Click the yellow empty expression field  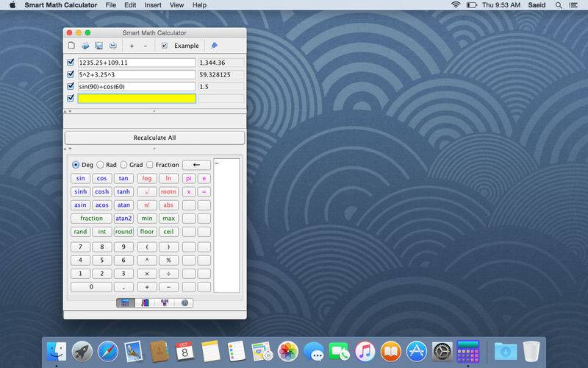point(137,99)
